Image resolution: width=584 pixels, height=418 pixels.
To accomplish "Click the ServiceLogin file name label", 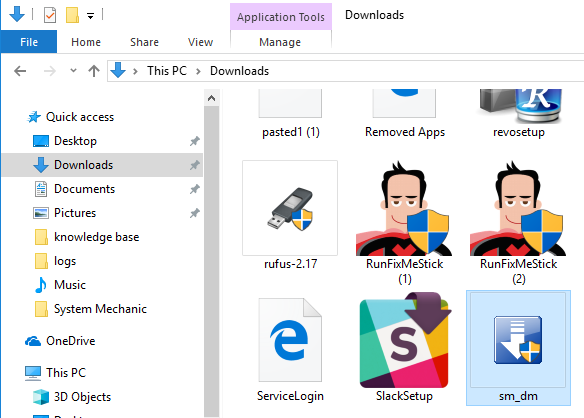I will tap(290, 396).
